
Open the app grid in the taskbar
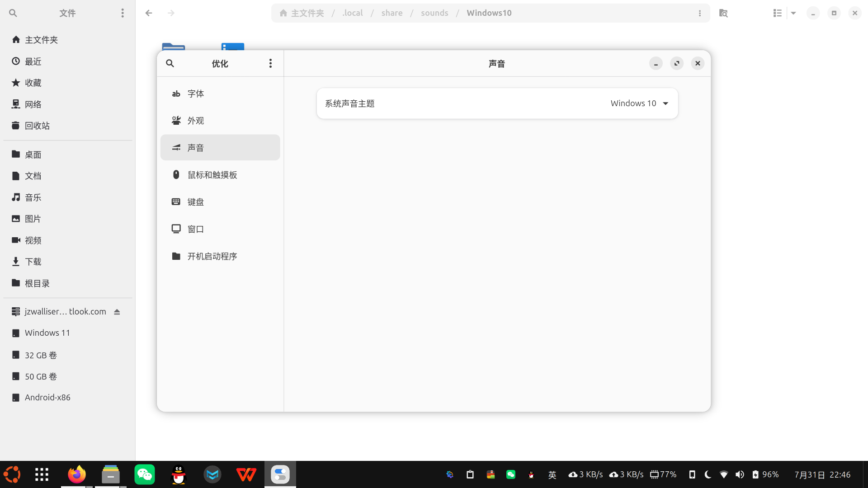[42, 474]
